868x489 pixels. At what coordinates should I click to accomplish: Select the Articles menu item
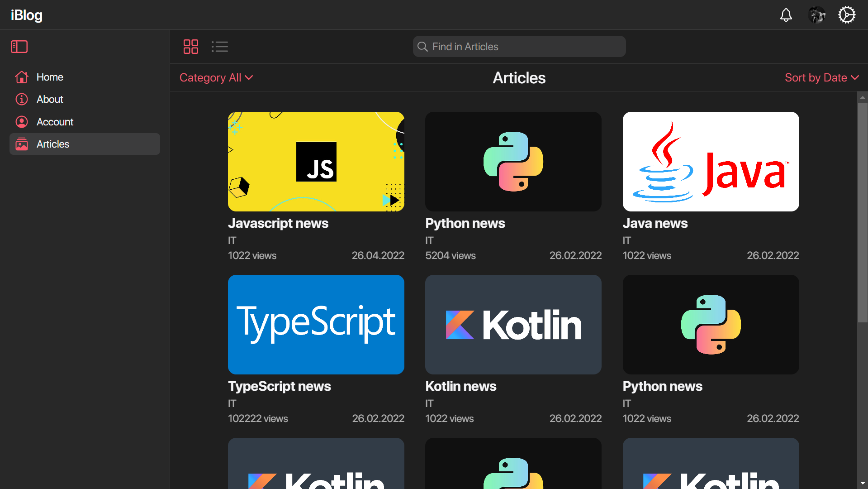[85, 144]
